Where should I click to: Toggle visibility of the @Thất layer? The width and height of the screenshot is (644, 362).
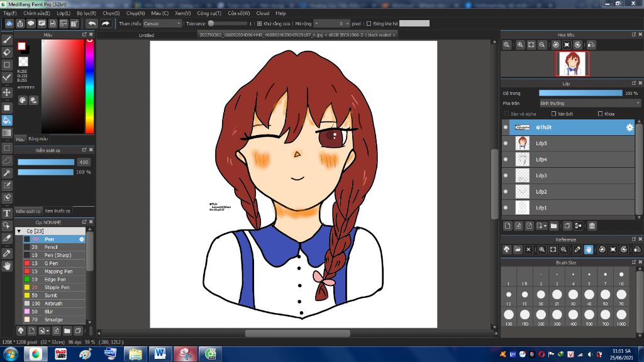506,127
